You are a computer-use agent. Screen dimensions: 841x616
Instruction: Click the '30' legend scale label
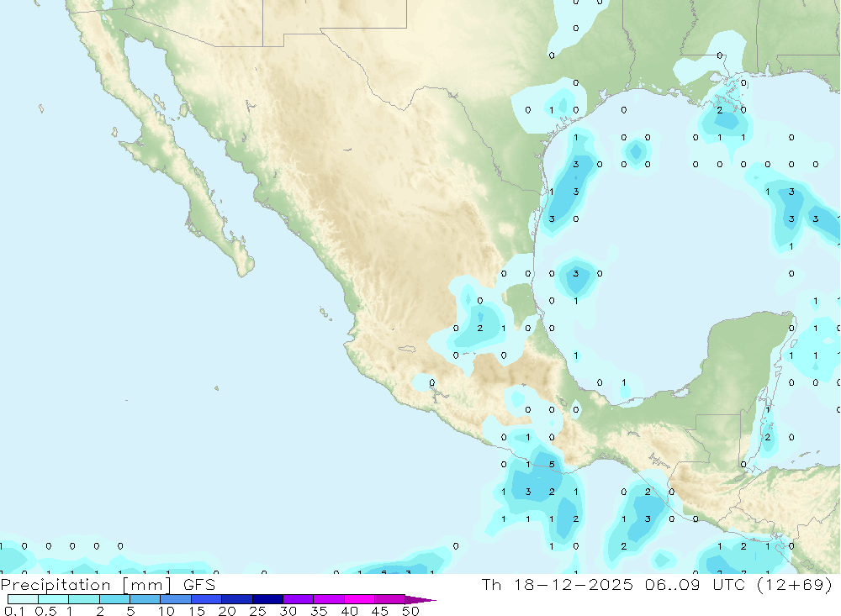point(288,611)
